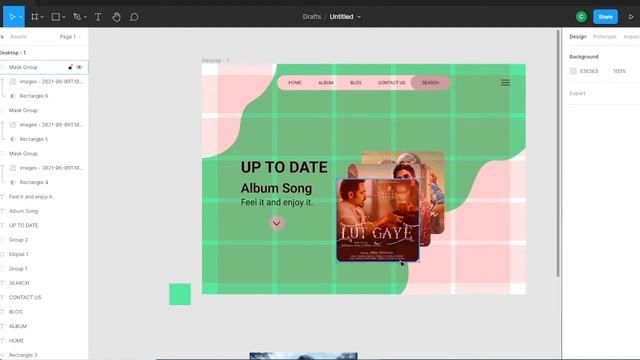
Task: Open the Page 1 pages dropdown
Action: tap(70, 37)
